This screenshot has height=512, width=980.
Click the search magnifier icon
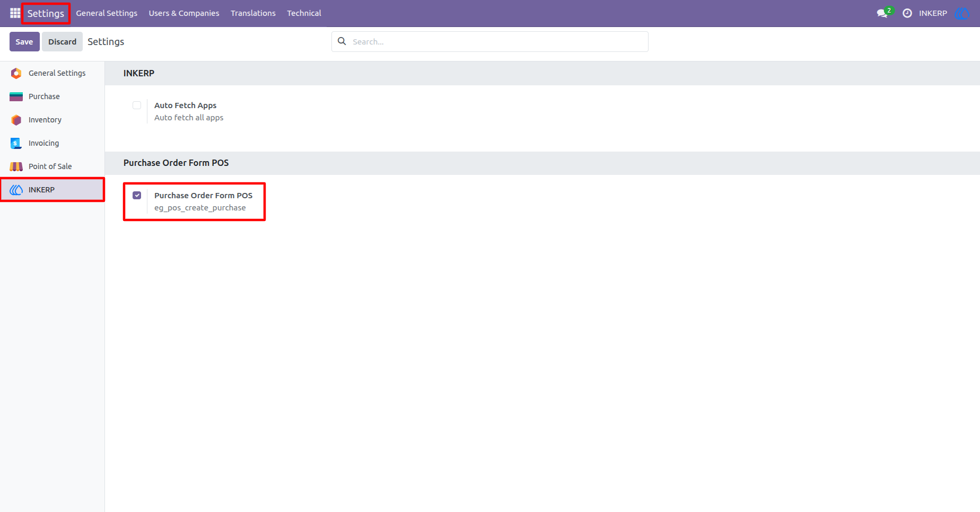coord(342,41)
